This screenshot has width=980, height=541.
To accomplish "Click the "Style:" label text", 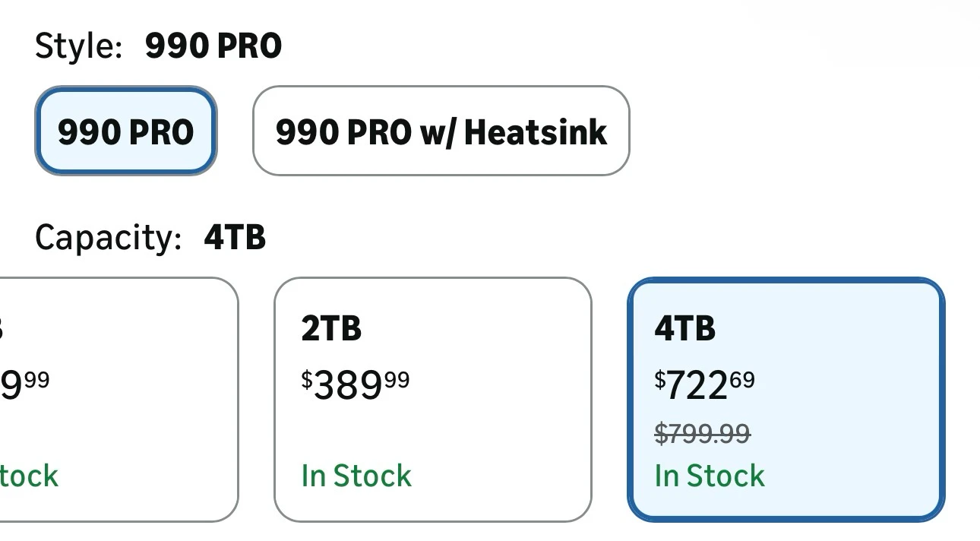I will 78,46.
